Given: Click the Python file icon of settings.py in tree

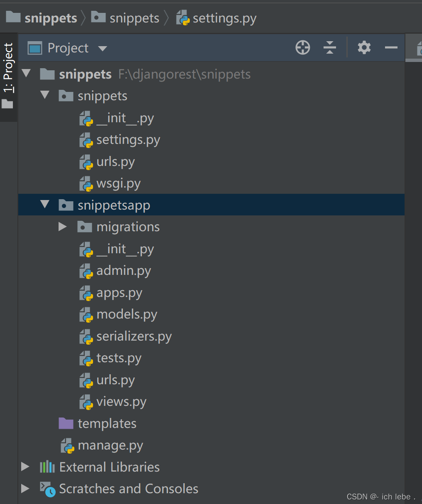Looking at the screenshot, I should tap(86, 140).
